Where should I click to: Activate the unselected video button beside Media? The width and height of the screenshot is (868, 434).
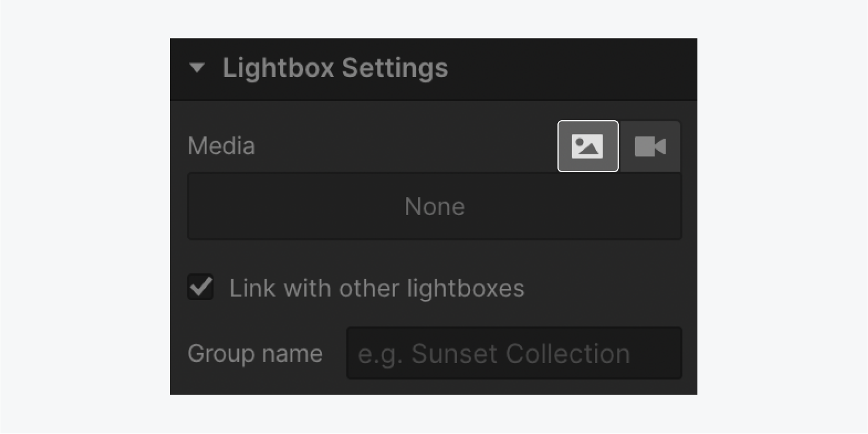pos(650,146)
